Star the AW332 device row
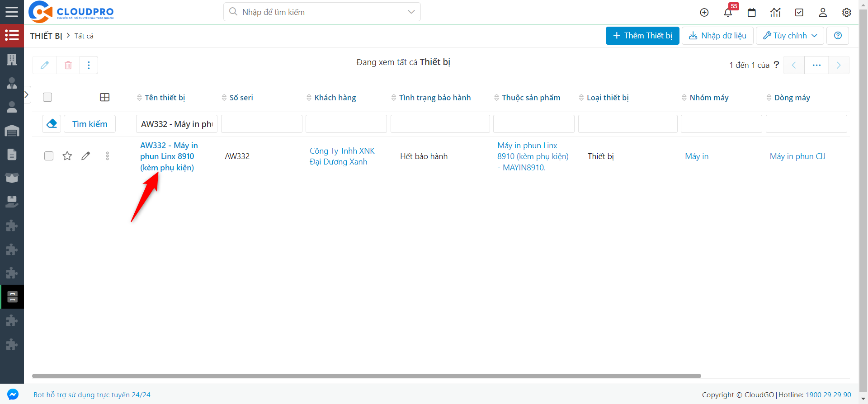The height and width of the screenshot is (404, 868). tap(67, 156)
